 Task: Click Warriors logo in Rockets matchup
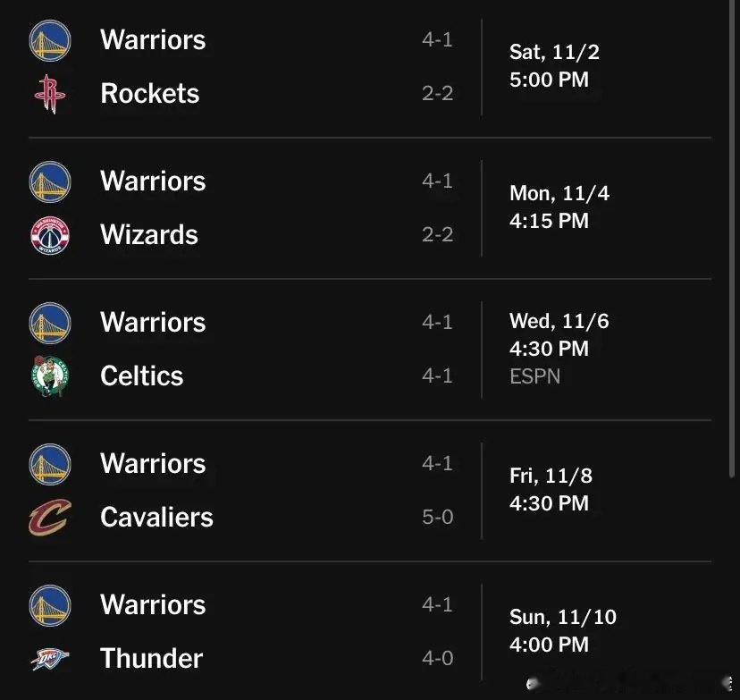[x=50, y=40]
